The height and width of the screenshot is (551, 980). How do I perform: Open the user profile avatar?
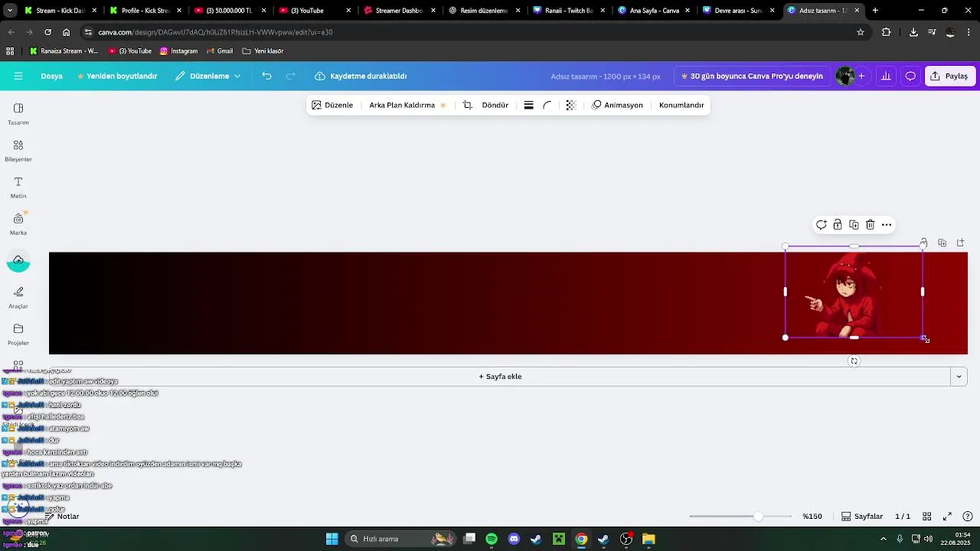[845, 76]
